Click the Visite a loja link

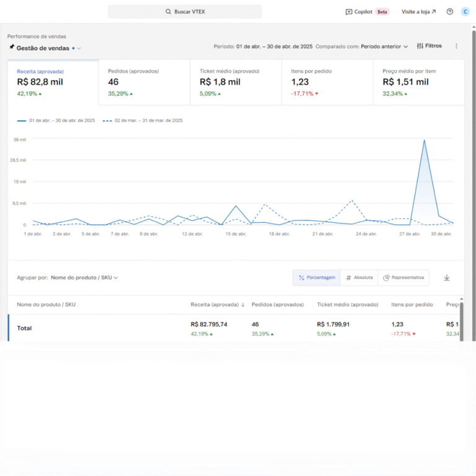[418, 12]
